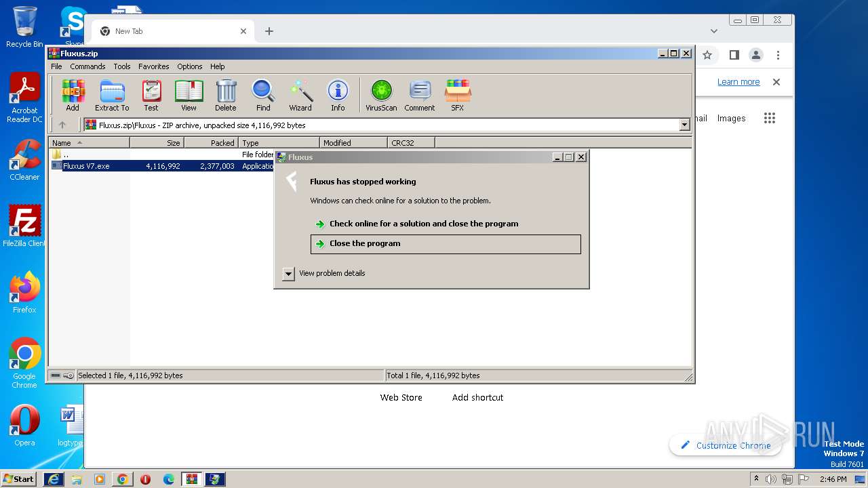Show hidden system tray icons
This screenshot has width=868, height=488.
(756, 479)
